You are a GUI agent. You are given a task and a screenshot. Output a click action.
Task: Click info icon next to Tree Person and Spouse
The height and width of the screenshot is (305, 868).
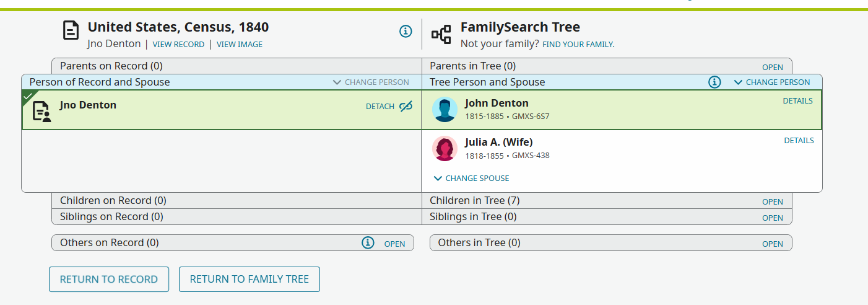pyautogui.click(x=714, y=82)
